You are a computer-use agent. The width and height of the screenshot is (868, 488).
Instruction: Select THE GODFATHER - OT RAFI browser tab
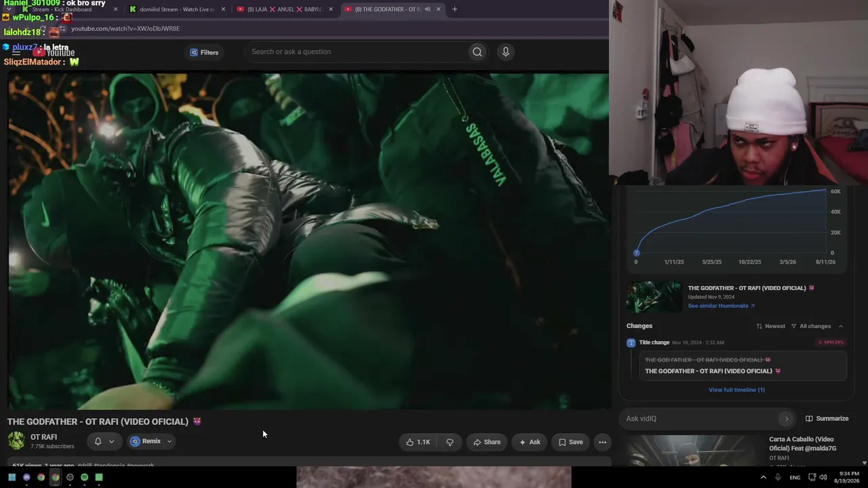[388, 9]
